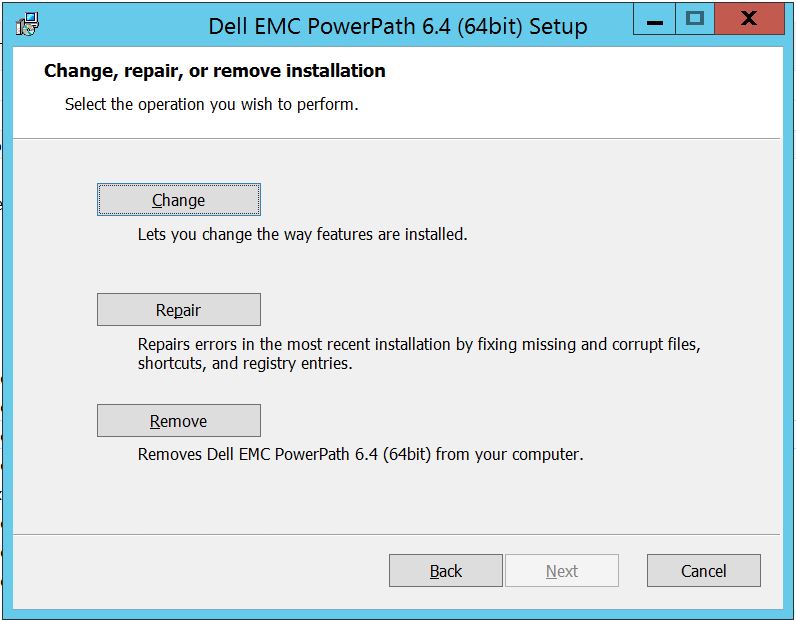Click the empty gray area left of Back

tap(200, 571)
